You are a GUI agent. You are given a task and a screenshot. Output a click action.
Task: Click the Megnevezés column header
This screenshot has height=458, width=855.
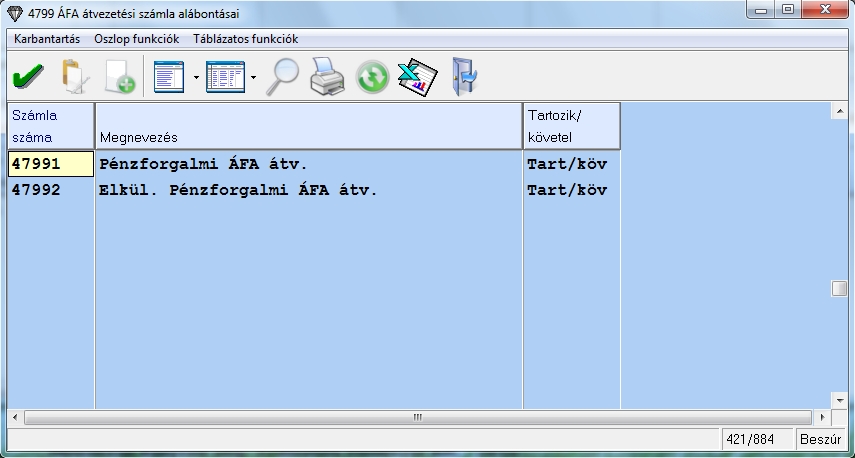point(308,126)
